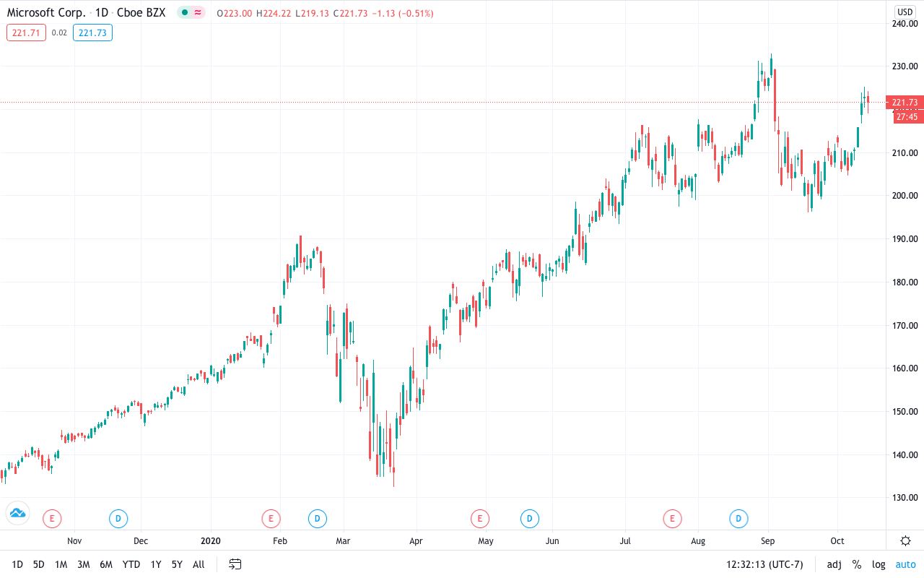924x578 pixels.
Task: Click the Mar label on time axis
Action: pos(343,540)
